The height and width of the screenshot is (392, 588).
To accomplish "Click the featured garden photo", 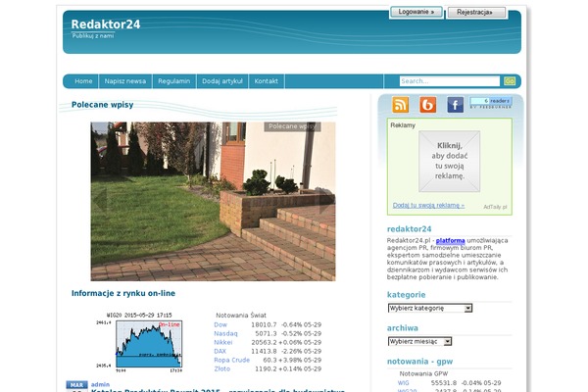I will (213, 202).
